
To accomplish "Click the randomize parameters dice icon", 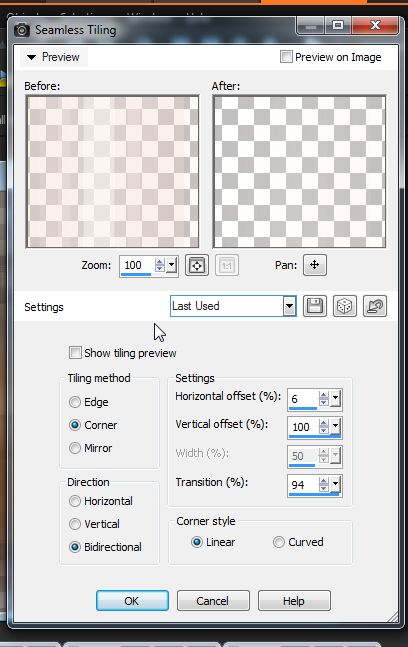I will coord(344,306).
